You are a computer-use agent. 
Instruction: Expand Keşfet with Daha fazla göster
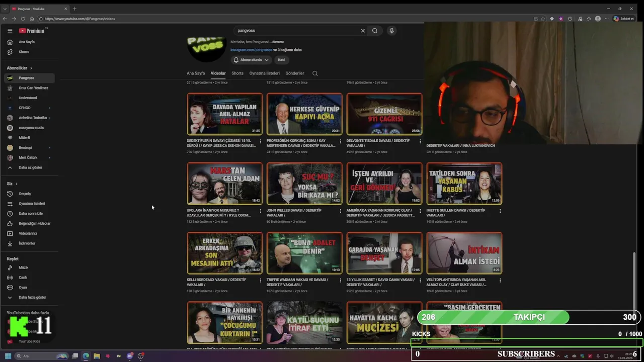[x=30, y=297]
